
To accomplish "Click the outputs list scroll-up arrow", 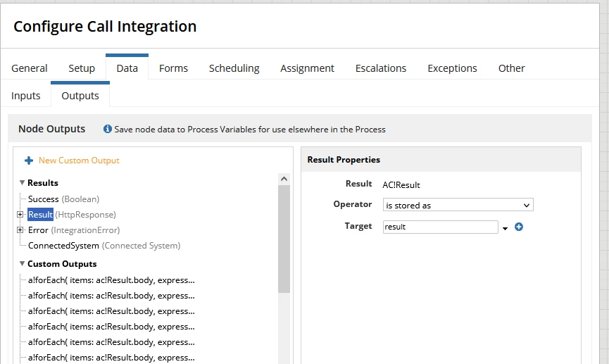I will click(x=284, y=179).
